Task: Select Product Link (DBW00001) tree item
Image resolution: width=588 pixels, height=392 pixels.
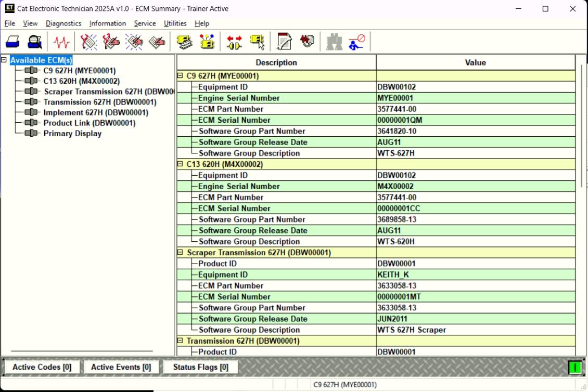Action: pos(90,123)
